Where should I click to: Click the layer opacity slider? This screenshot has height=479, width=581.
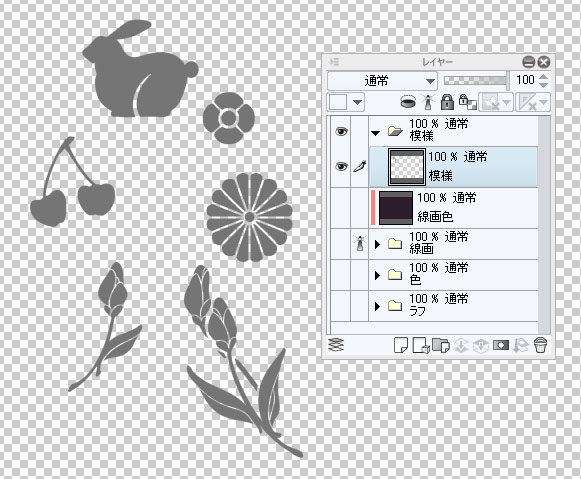point(476,80)
